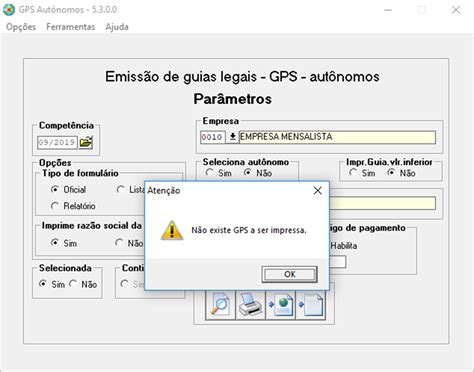Close the GPS Autônomos window
474x372 pixels.
pos(456,10)
